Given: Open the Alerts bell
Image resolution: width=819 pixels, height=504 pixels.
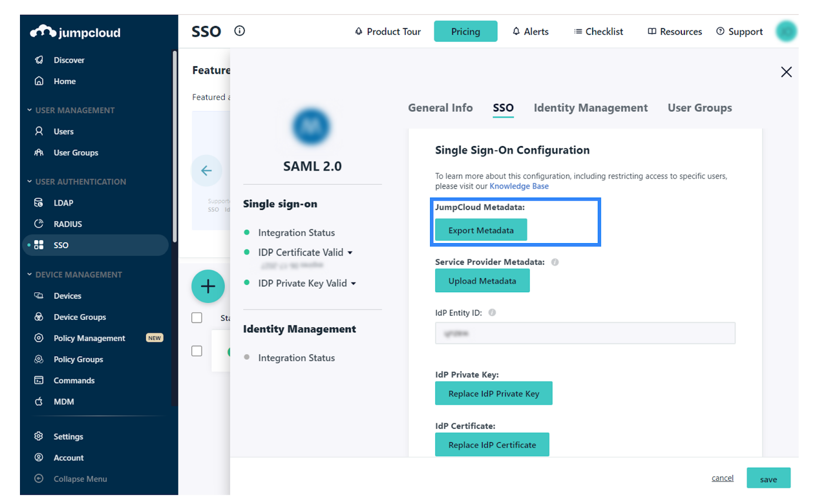Looking at the screenshot, I should (x=530, y=31).
